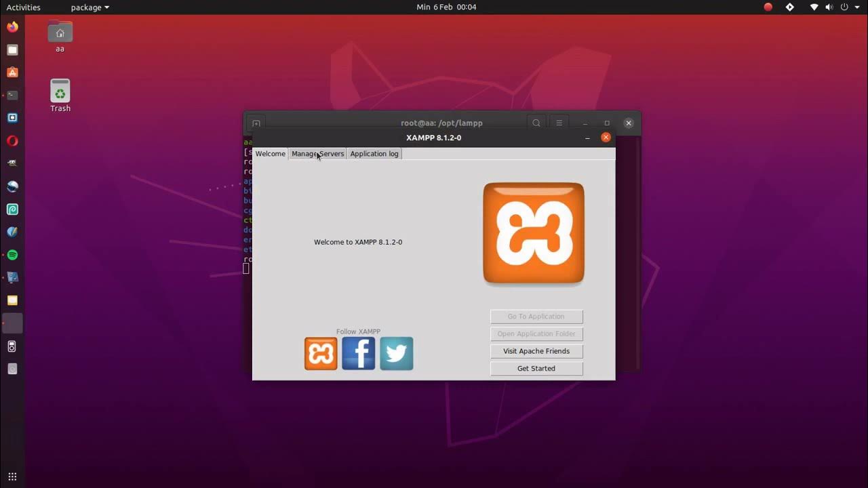Open the volume indicator in top bar
This screenshot has width=868, height=488.
[x=829, y=7]
